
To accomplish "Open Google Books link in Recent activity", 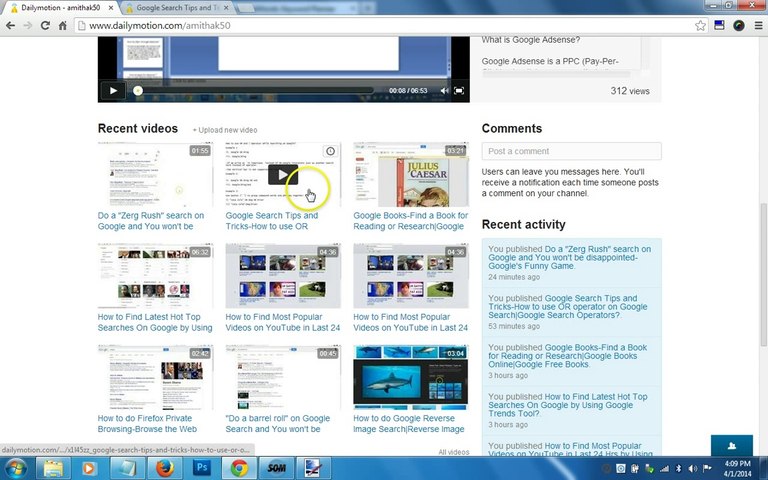I will [567, 356].
